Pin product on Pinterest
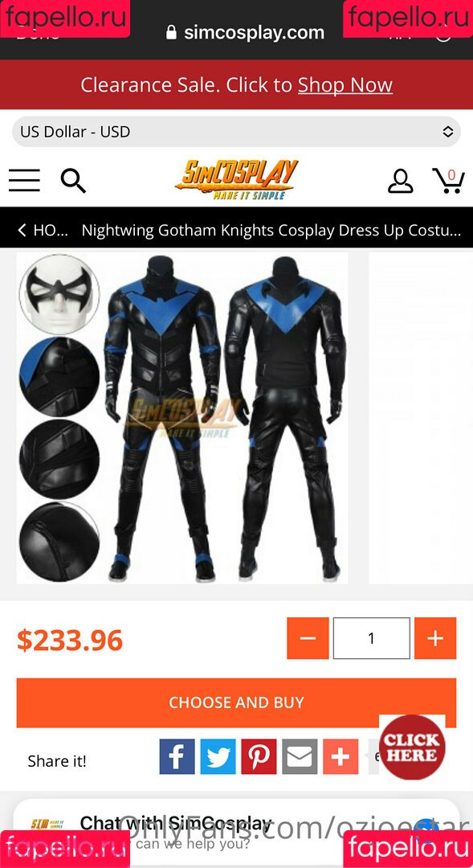The width and height of the screenshot is (473, 868). point(259,756)
